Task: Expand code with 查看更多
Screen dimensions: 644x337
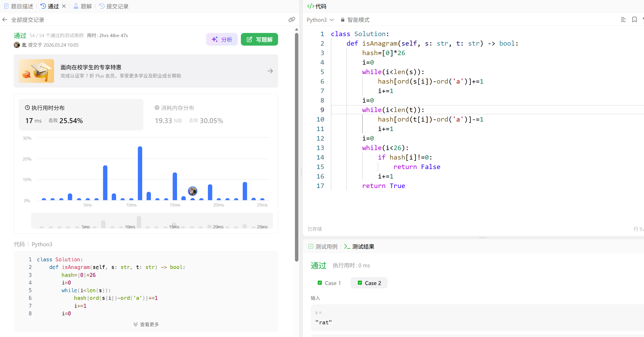Action: click(146, 324)
